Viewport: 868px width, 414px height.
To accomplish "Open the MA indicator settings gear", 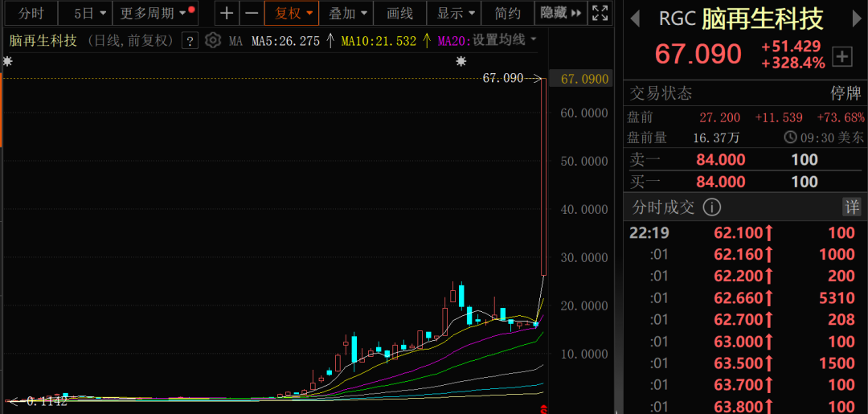I will [x=212, y=40].
